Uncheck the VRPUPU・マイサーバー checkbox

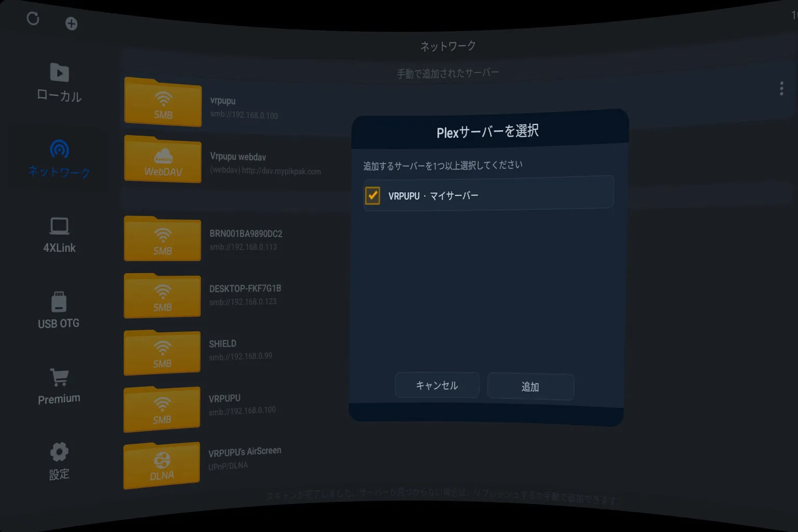[373, 195]
